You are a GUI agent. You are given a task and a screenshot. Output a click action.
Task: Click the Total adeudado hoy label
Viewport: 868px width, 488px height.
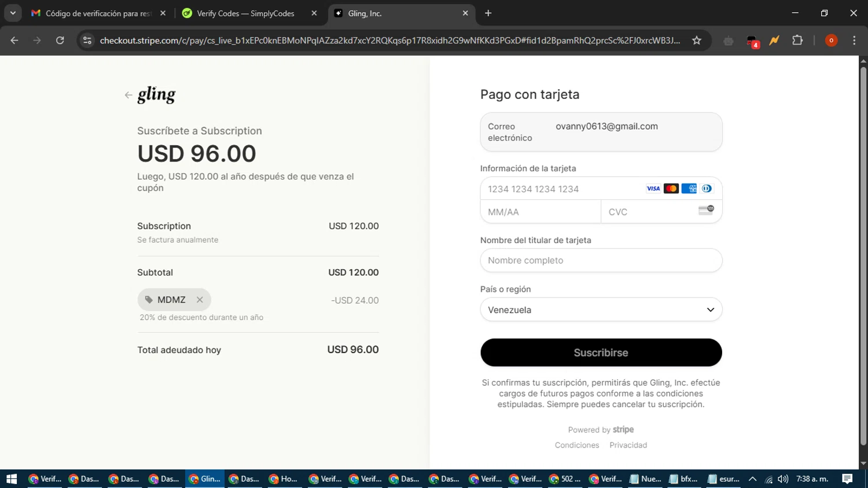tap(179, 350)
